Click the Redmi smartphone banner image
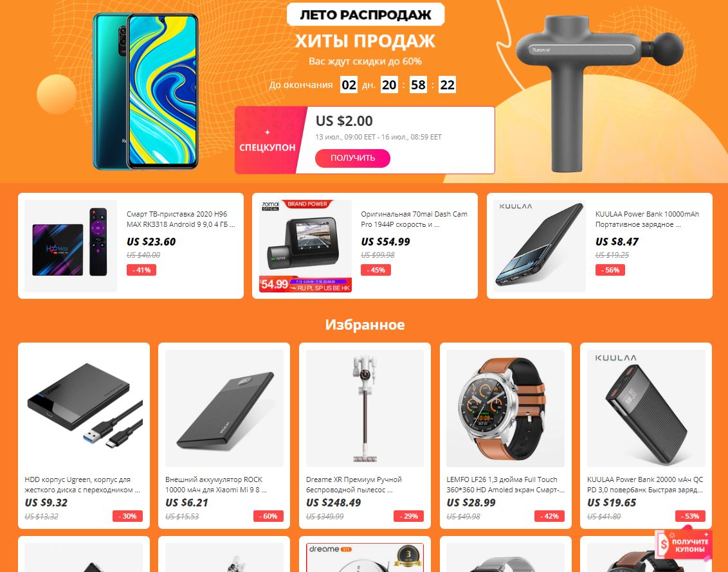The width and height of the screenshot is (728, 572). [x=145, y=91]
